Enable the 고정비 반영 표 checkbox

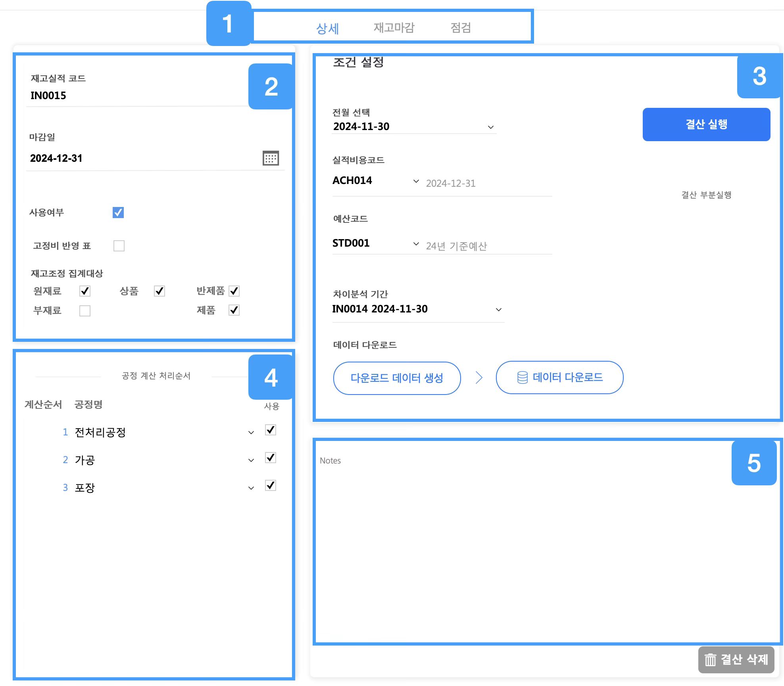119,246
